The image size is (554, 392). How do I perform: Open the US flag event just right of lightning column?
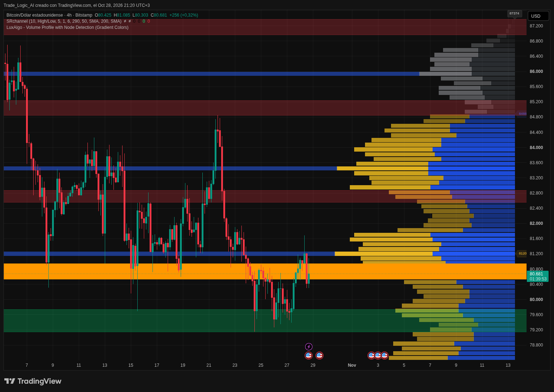tap(319, 356)
